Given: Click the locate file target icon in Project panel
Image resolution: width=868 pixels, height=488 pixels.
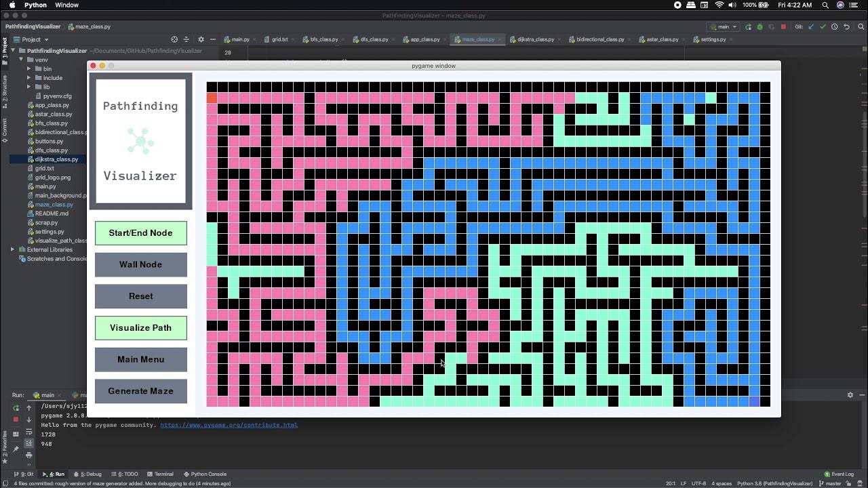Looking at the screenshot, I should click(174, 39).
